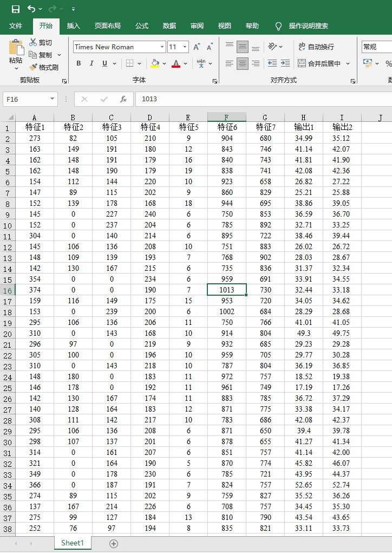Select align text left
392x553 pixels.
pos(230,63)
